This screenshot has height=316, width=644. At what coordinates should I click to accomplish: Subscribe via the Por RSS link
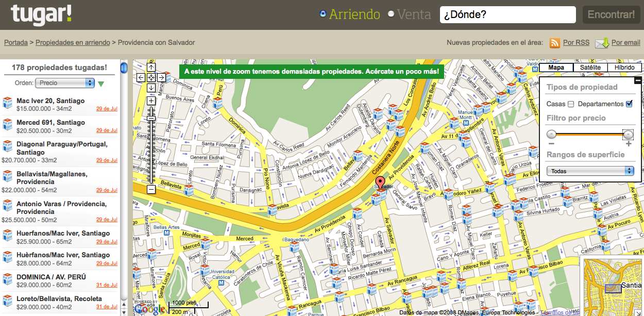576,42
